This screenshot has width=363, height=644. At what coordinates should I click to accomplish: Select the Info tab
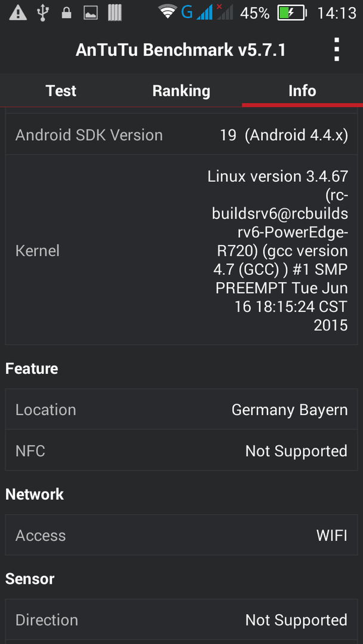tap(302, 91)
